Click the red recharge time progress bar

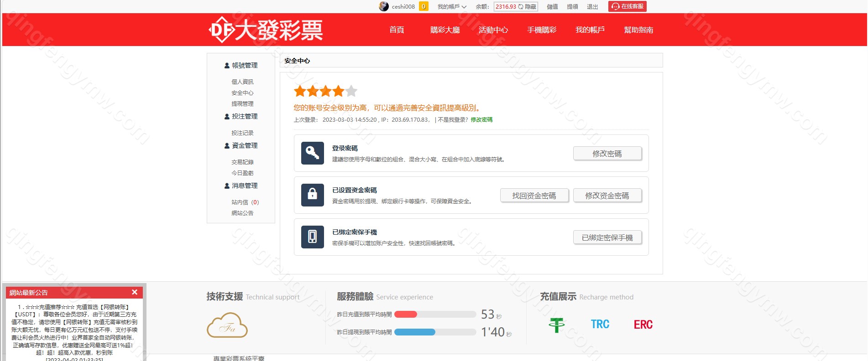pyautogui.click(x=406, y=314)
